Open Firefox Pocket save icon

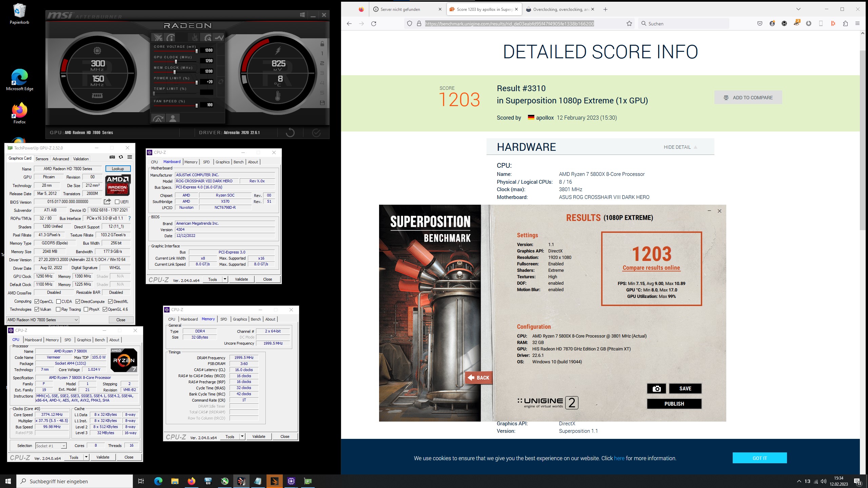(x=760, y=23)
